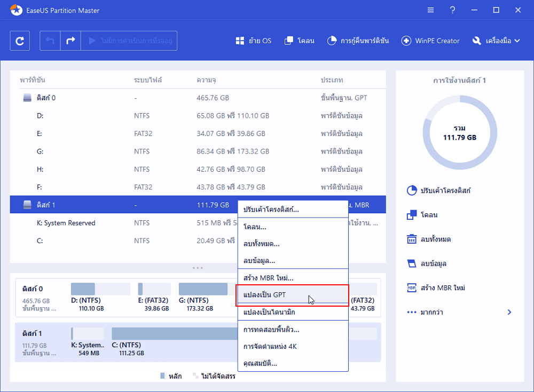Select context menu item ปรับเค้าโครงดิสก์...
Image resolution: width=534 pixels, height=392 pixels.
293,209
